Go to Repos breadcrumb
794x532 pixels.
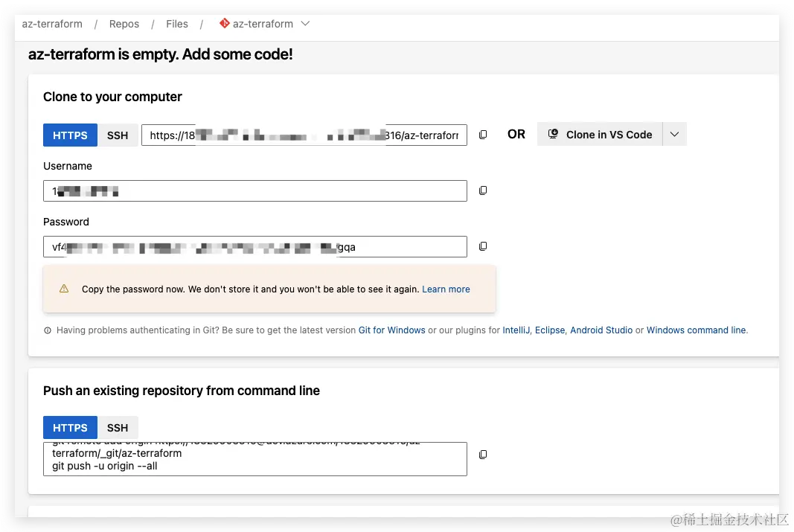pyautogui.click(x=124, y=24)
